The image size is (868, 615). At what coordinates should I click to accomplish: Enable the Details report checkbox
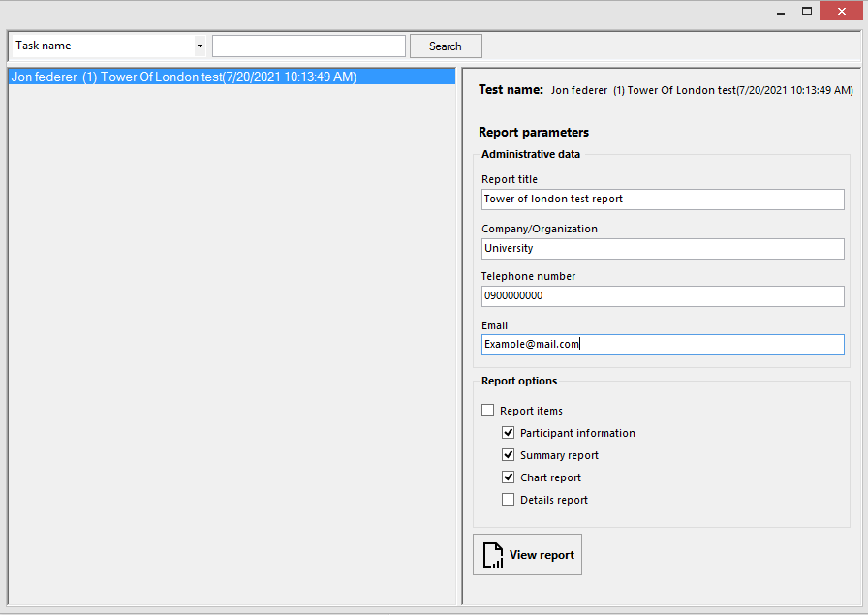(509, 500)
